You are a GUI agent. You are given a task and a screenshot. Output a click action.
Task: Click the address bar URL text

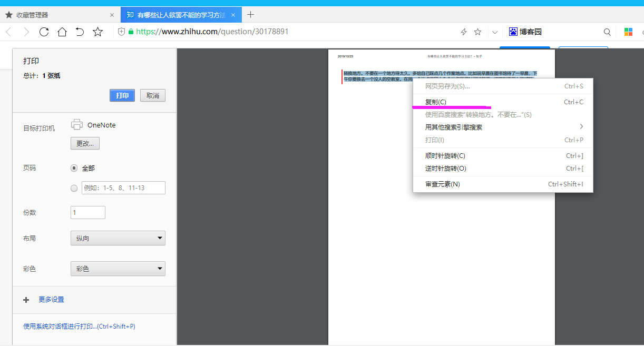click(212, 32)
